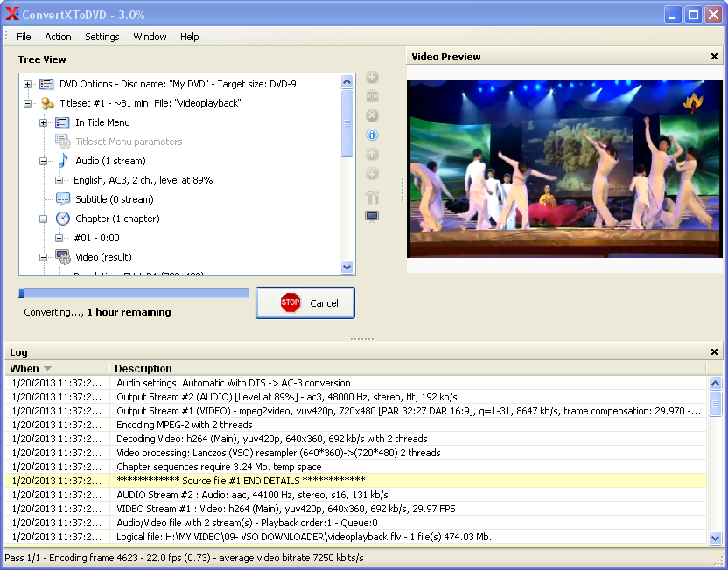Expand the DVD Options node
The width and height of the screenshot is (728, 570).
(28, 85)
